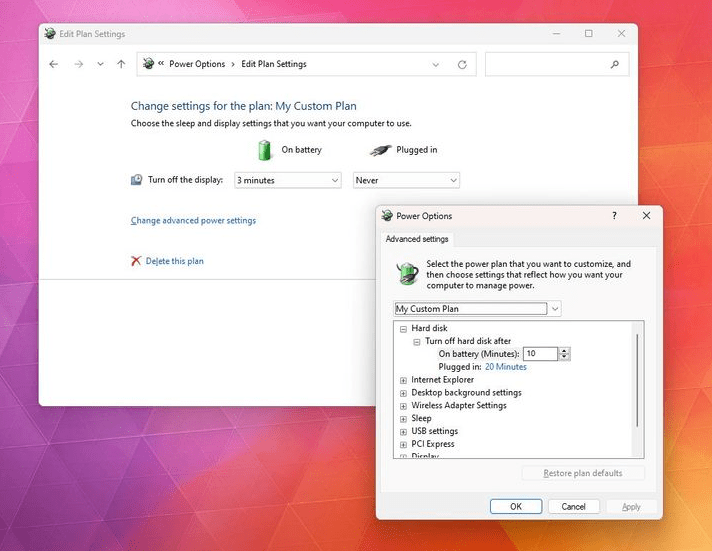Viewport: 712px width, 551px height.
Task: Click Edit Plan Settings breadcrumb segment
Action: pos(274,64)
